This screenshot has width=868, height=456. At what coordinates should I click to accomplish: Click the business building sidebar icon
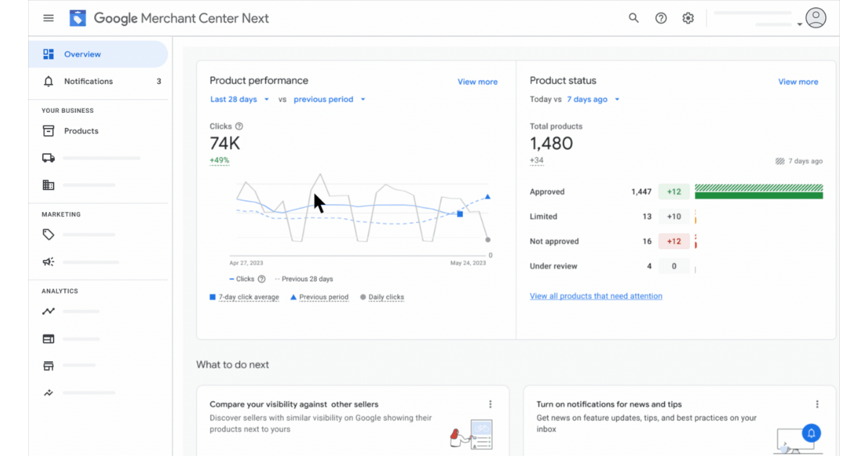coord(48,185)
